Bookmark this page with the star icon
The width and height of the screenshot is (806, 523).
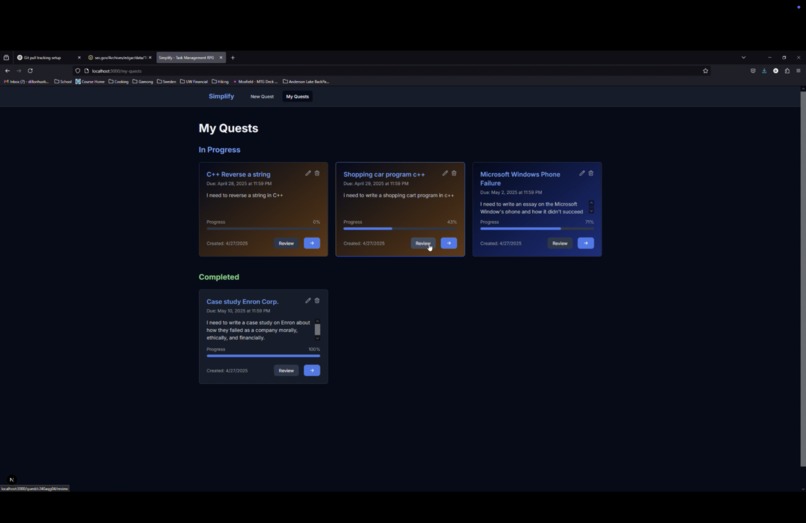coord(705,71)
